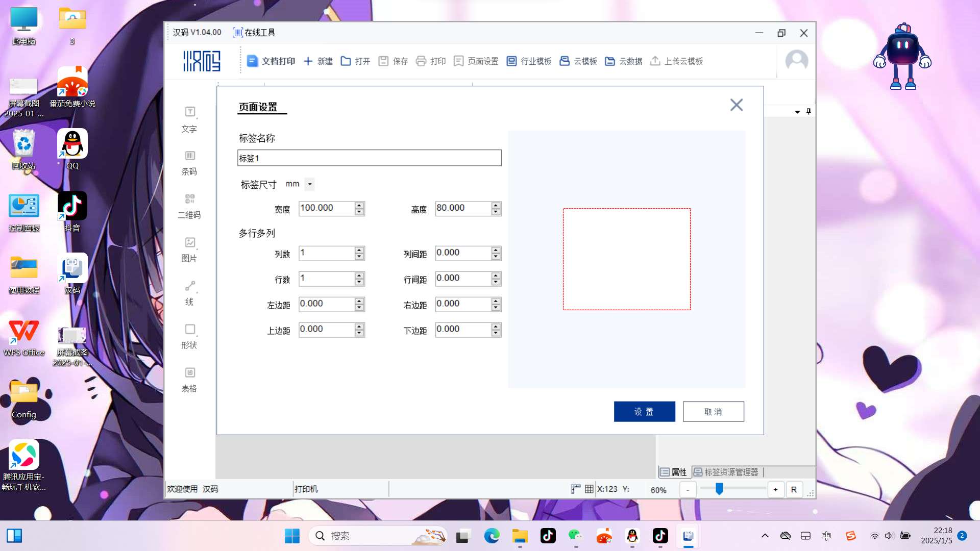Click the 宽度 width value field
This screenshot has width=980, height=551.
(327, 208)
